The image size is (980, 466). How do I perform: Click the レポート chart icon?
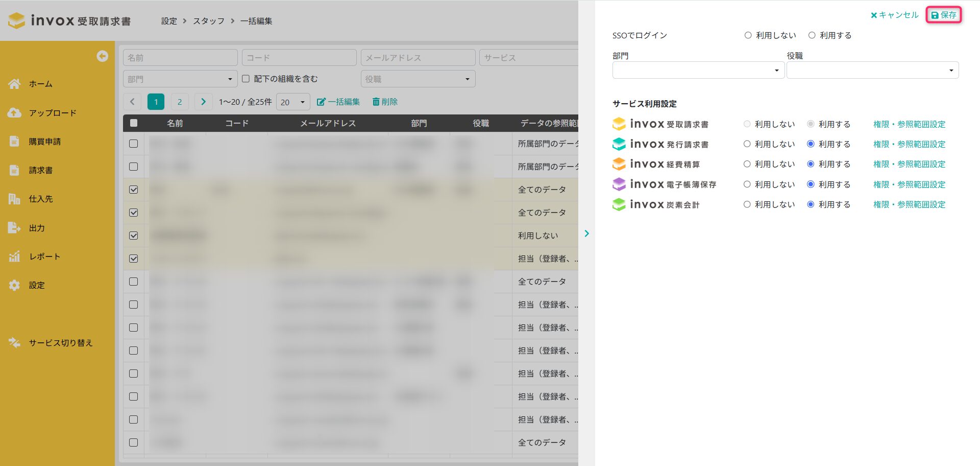pyautogui.click(x=14, y=257)
